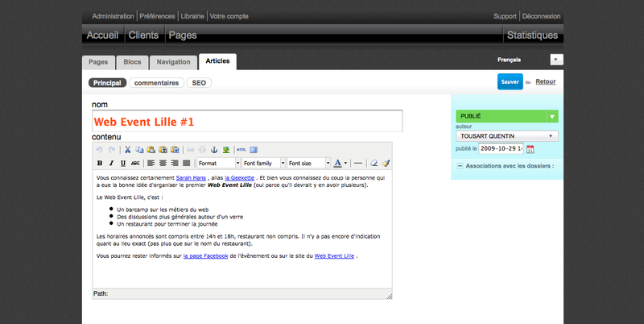Remove formatting with eraser icon

pos(374,164)
